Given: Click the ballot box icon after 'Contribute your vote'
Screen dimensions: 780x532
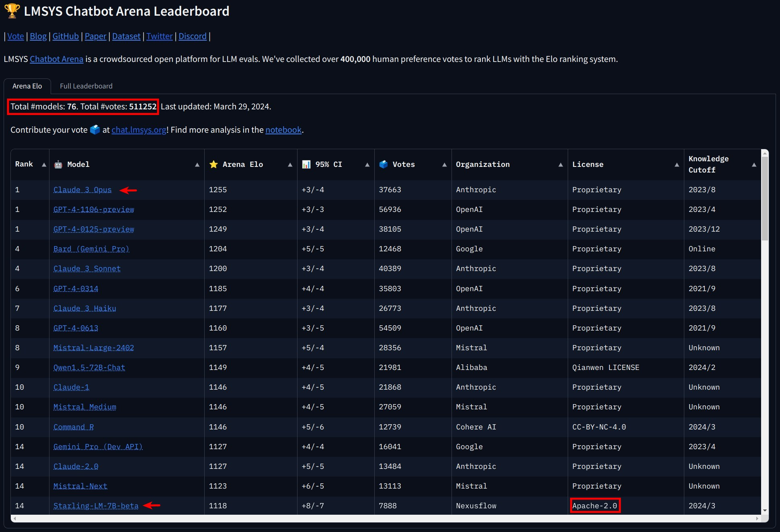Looking at the screenshot, I should [95, 129].
